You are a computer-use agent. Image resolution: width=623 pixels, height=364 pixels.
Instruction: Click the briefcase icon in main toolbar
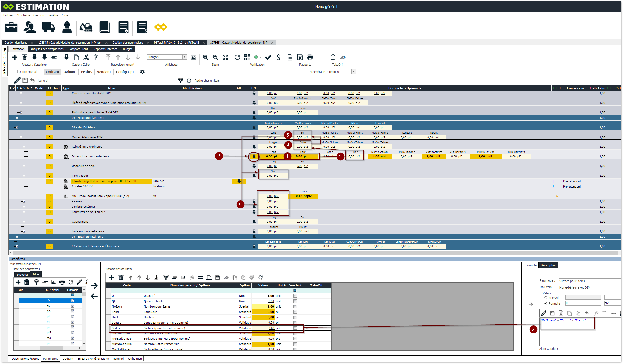point(11,27)
